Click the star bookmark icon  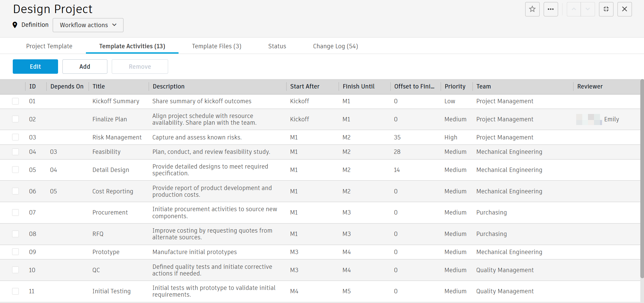[x=532, y=9]
